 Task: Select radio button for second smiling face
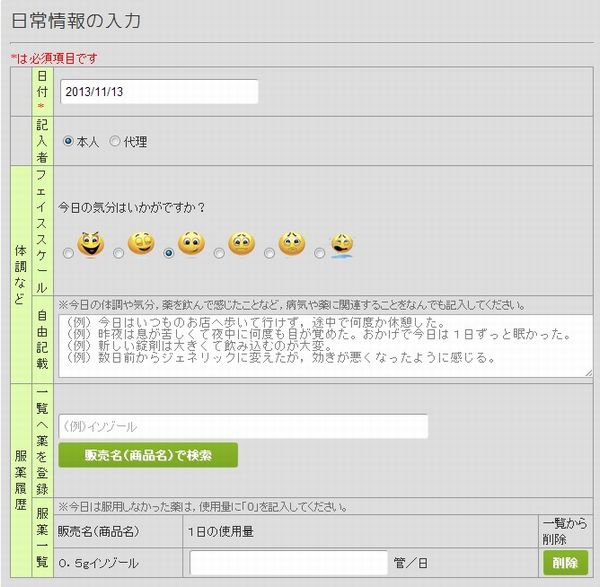118,254
